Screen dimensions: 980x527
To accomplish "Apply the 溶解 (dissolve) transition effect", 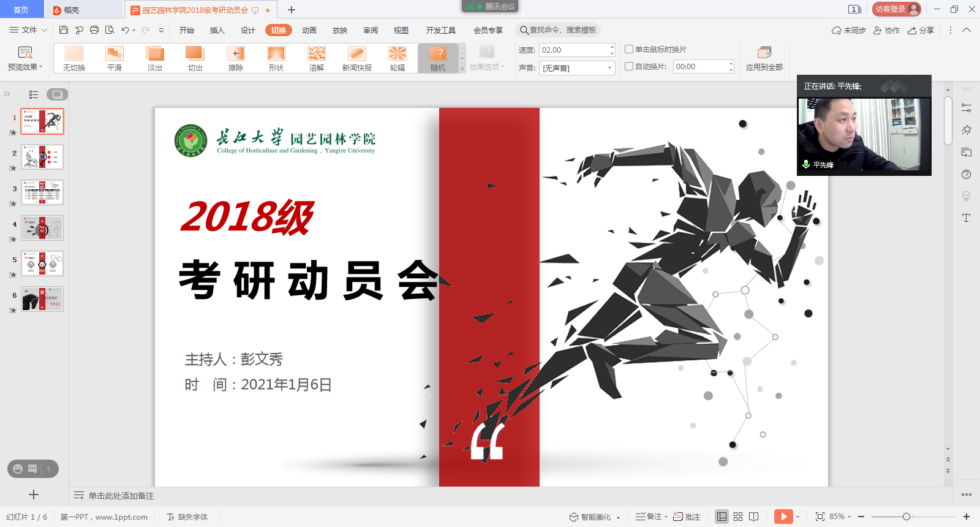I will tap(317, 58).
